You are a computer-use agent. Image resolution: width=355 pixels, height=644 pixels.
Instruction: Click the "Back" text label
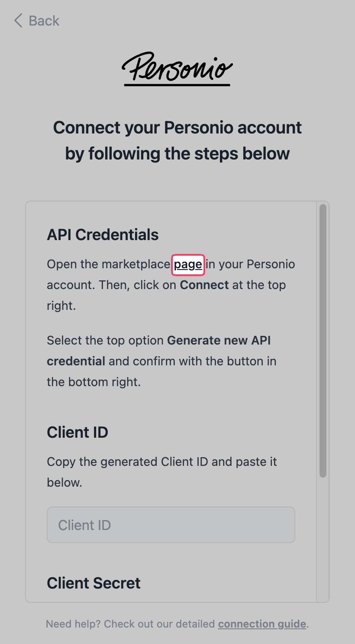tap(44, 21)
